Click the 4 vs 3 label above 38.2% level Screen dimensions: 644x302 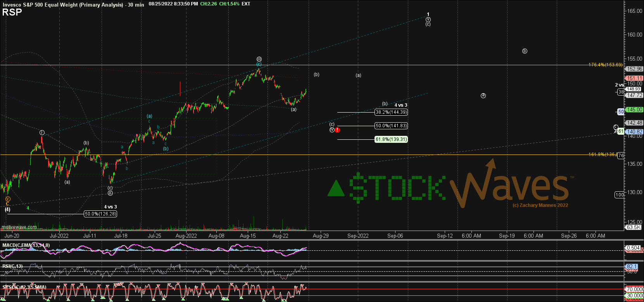(x=401, y=105)
